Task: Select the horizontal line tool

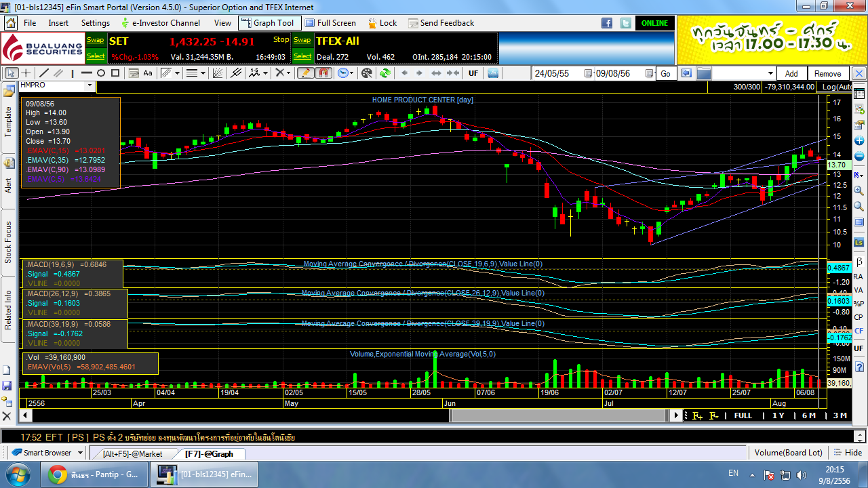Action: [87, 73]
